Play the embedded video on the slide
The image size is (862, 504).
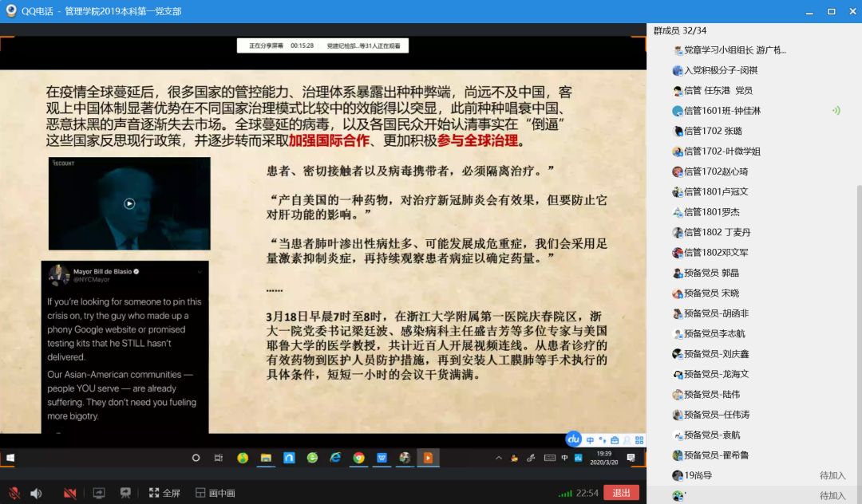click(129, 204)
